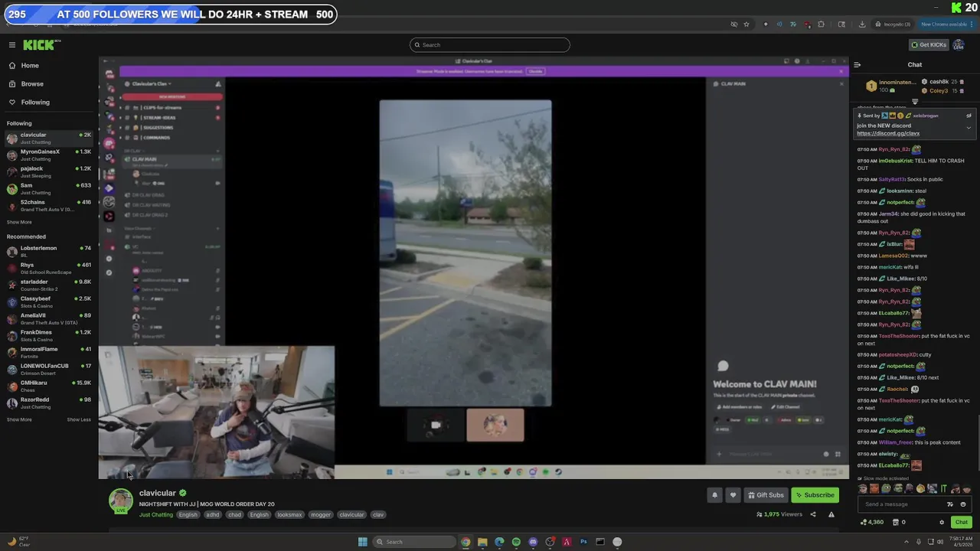Hide the pinned message eye icon
Viewport: 980px width, 551px height.
pos(969,116)
